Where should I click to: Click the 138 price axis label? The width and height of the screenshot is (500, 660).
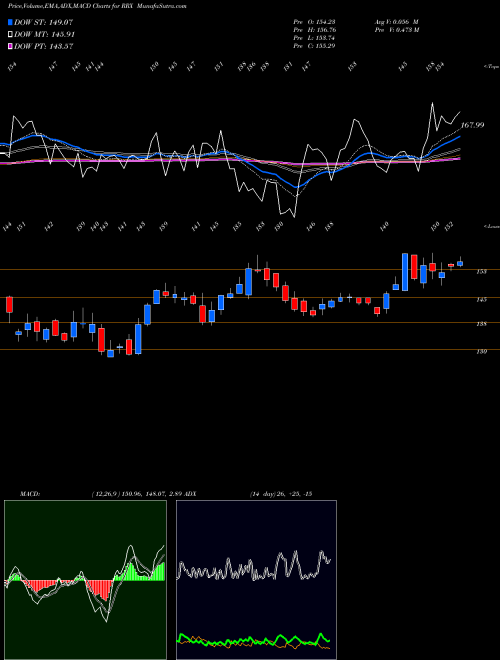pos(481,324)
